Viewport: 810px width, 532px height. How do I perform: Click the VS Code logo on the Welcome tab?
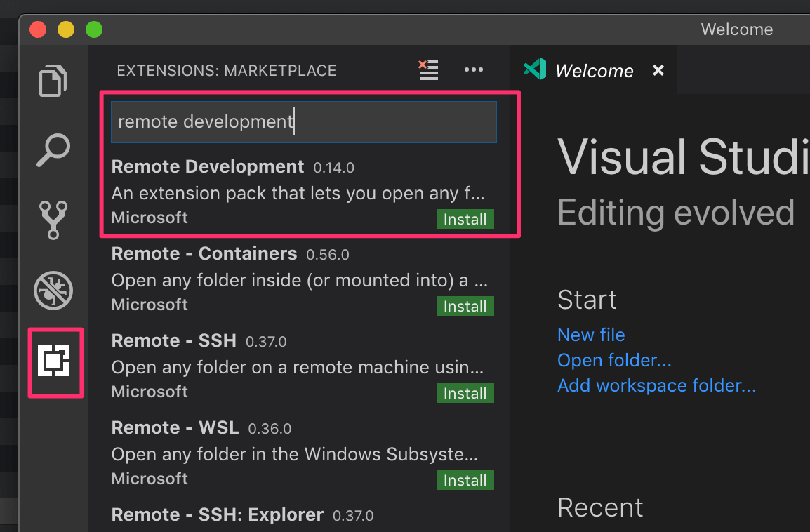[x=534, y=69]
